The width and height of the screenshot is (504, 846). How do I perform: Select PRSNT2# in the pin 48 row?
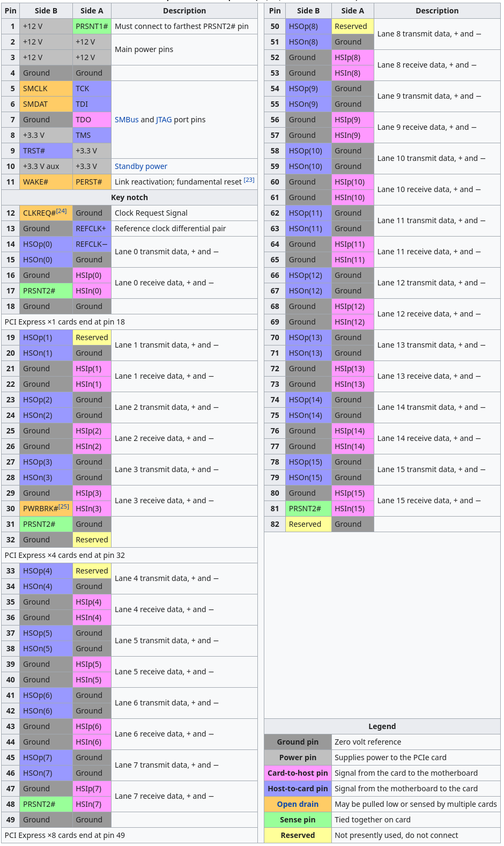pyautogui.click(x=46, y=804)
